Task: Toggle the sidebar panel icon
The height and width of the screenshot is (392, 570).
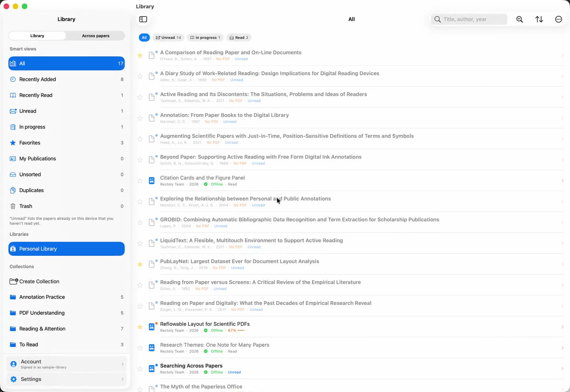Action: tap(143, 19)
